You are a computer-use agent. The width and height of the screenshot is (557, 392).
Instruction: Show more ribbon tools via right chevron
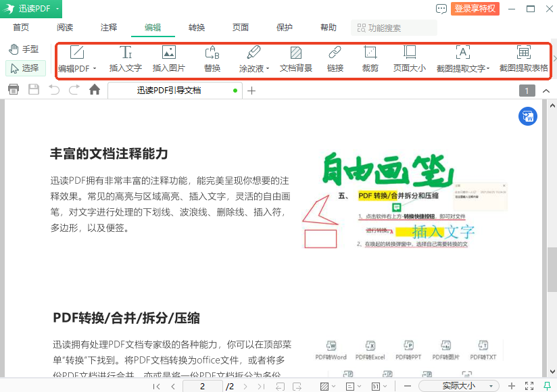[x=554, y=59]
